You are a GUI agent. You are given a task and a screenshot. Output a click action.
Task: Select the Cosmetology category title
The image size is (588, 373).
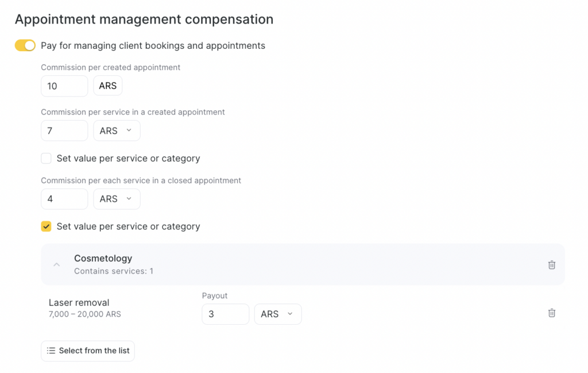(103, 259)
